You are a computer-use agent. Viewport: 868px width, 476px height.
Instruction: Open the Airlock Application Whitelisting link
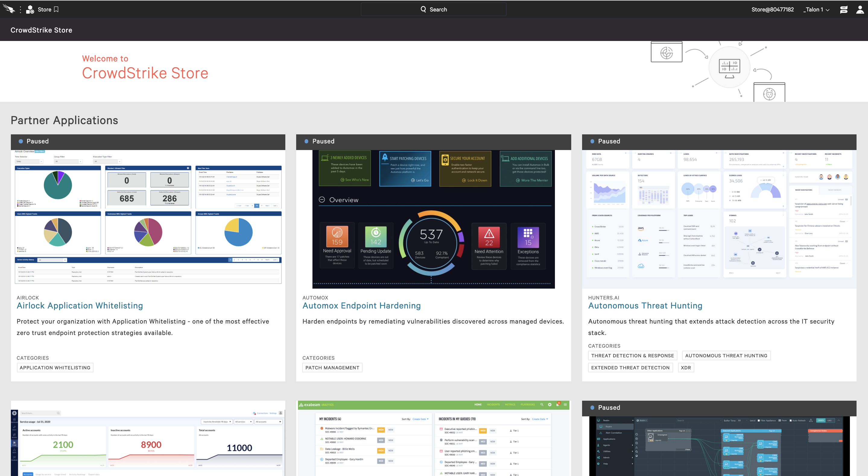[x=80, y=306]
